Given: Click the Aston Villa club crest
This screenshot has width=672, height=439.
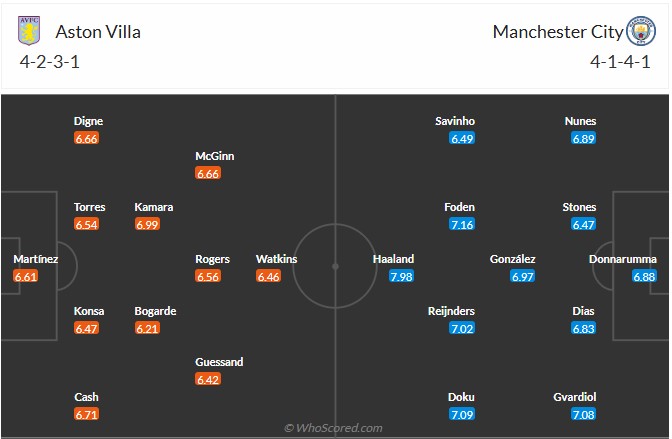Looking at the screenshot, I should (x=29, y=31).
